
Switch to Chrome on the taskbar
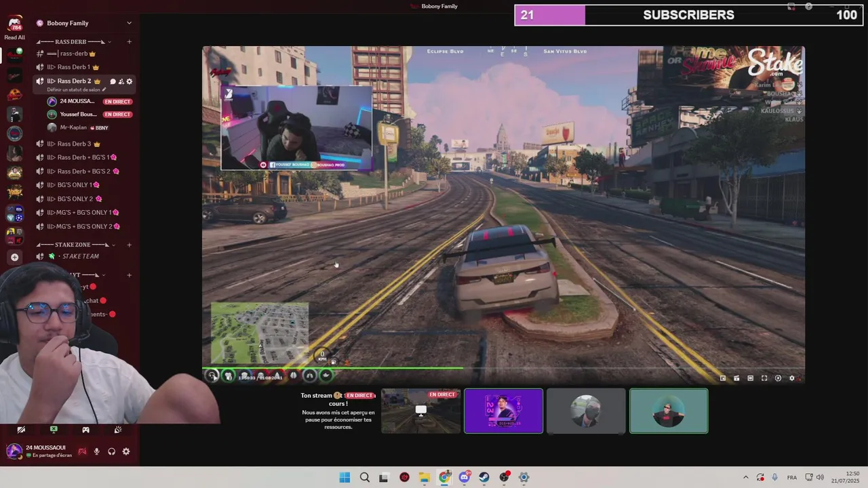444,477
